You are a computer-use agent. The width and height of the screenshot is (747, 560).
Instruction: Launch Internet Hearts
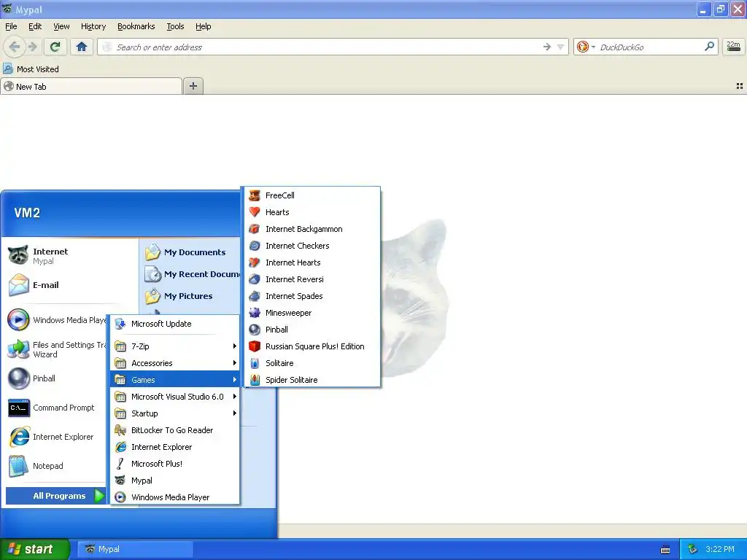point(312,262)
